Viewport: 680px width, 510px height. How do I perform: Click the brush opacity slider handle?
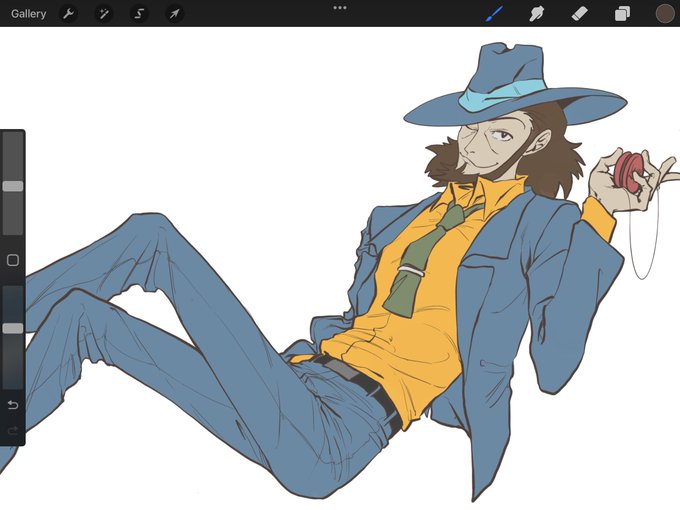(x=13, y=328)
